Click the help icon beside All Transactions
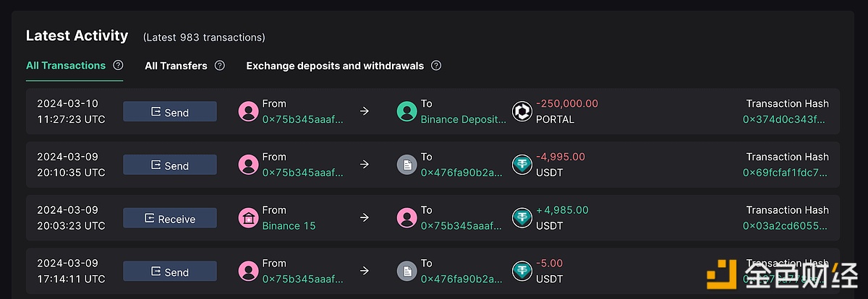This screenshot has height=299, width=868. [x=118, y=65]
